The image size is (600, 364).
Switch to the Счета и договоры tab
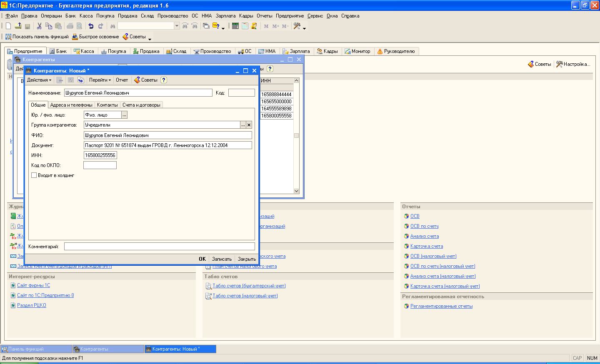[141, 105]
